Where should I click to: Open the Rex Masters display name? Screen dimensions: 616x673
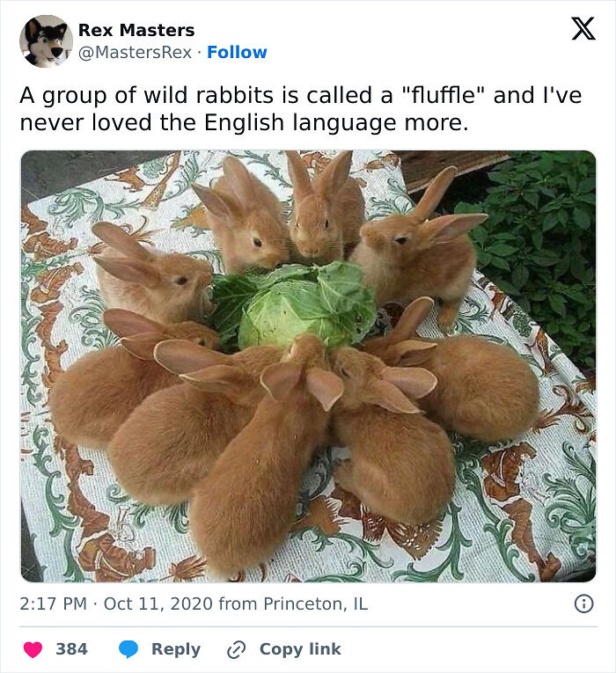coord(136,30)
